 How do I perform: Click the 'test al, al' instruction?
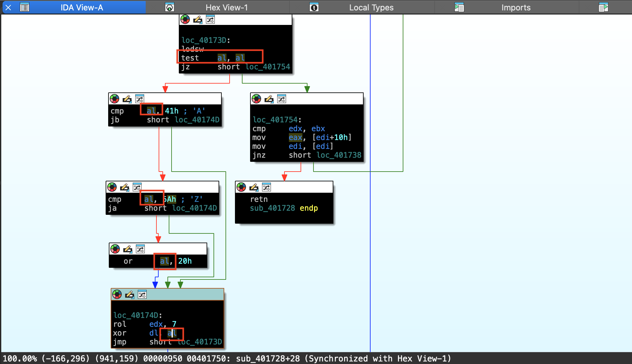point(213,58)
